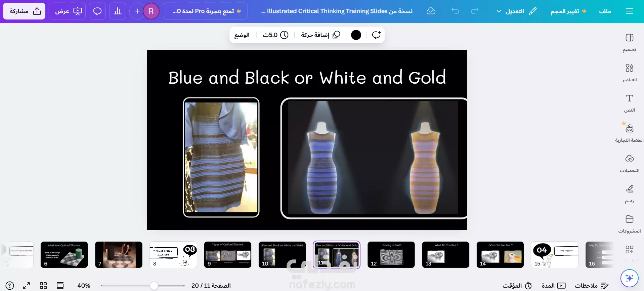The height and width of the screenshot is (291, 644).
Task: Open the black background color swatch
Action: (356, 35)
